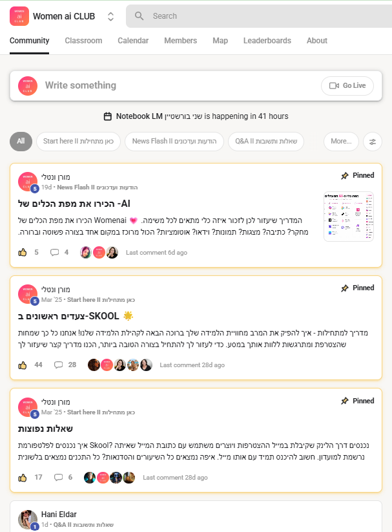Click the Go Live button
Image resolution: width=392 pixels, height=532 pixels.
[347, 85]
